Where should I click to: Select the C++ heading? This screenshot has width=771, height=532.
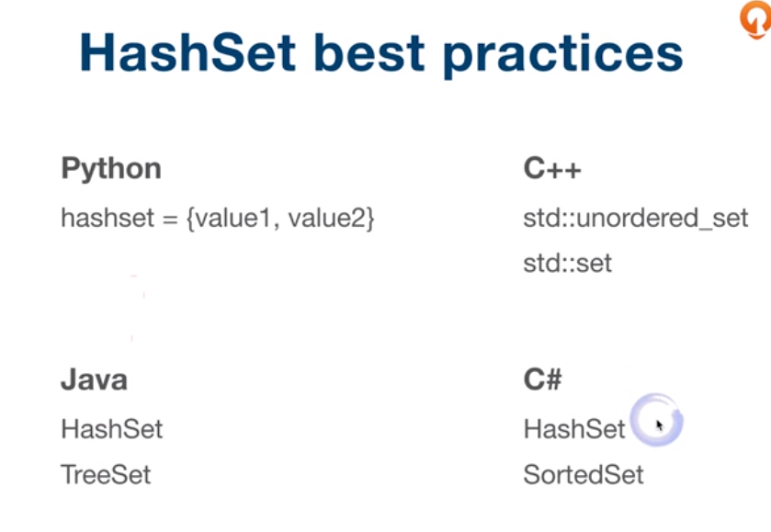click(552, 169)
